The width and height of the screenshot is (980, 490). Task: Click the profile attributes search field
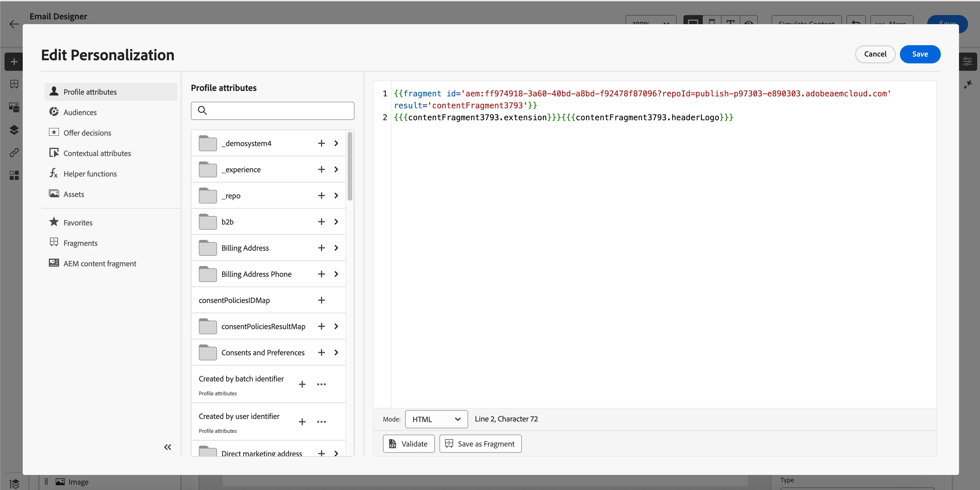tap(272, 111)
